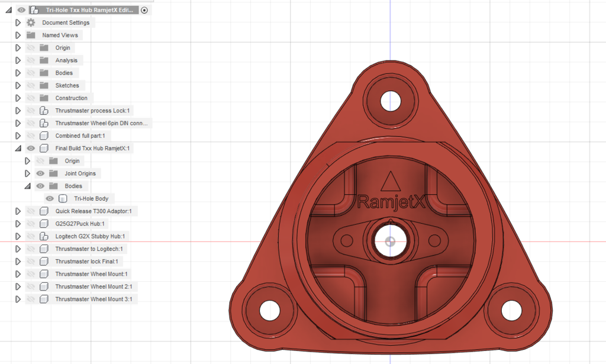Click the root component icon for Tri-Hole Txx Hub
The height and width of the screenshot is (364, 606).
(x=34, y=10)
